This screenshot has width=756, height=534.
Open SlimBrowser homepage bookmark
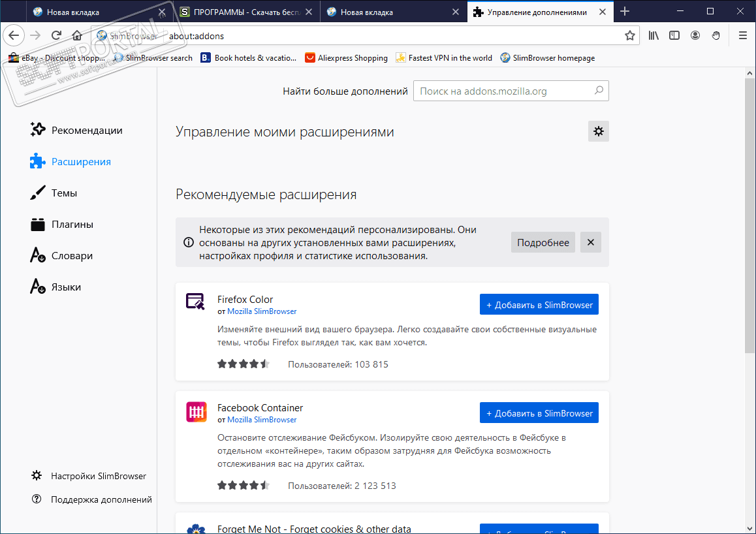[x=548, y=58]
